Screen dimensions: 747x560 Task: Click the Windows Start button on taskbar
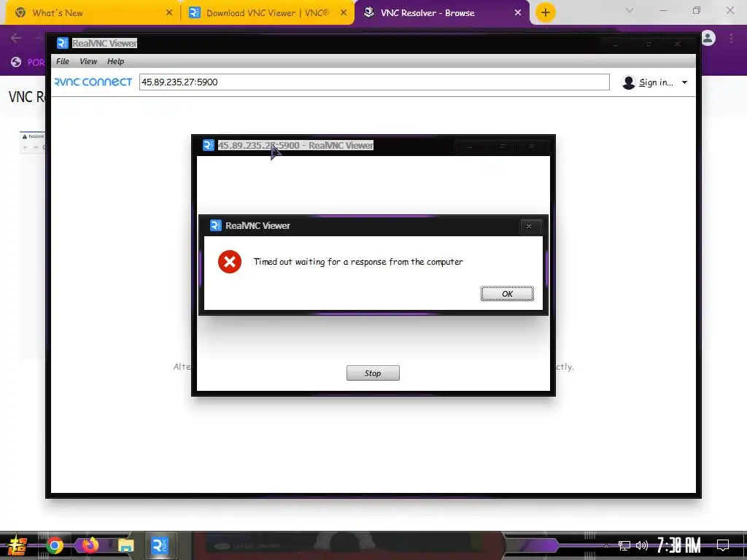(17, 545)
